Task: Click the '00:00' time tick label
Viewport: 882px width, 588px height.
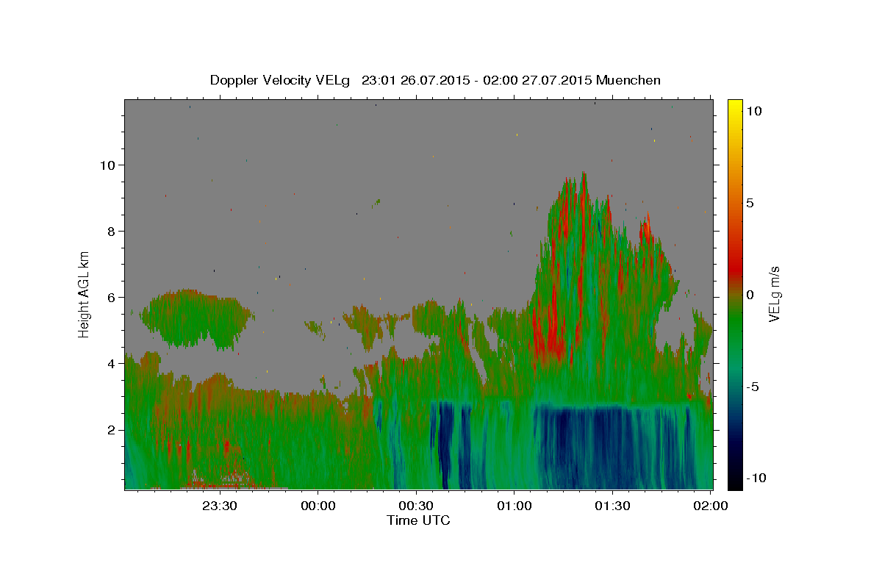Action: point(318,505)
